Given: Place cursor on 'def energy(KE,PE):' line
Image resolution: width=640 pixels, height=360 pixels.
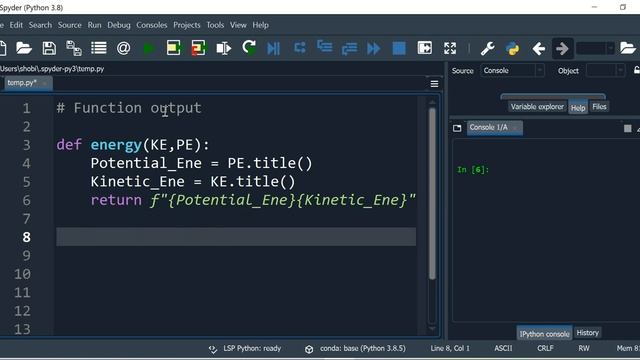Looking at the screenshot, I should 133,145.
